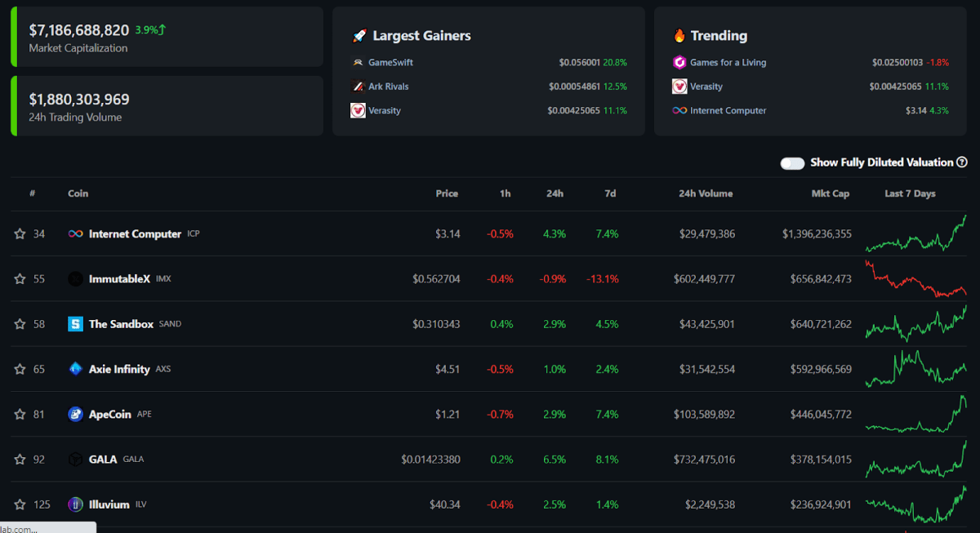
Task: Open Internet Computer coin page from table
Action: click(x=135, y=234)
